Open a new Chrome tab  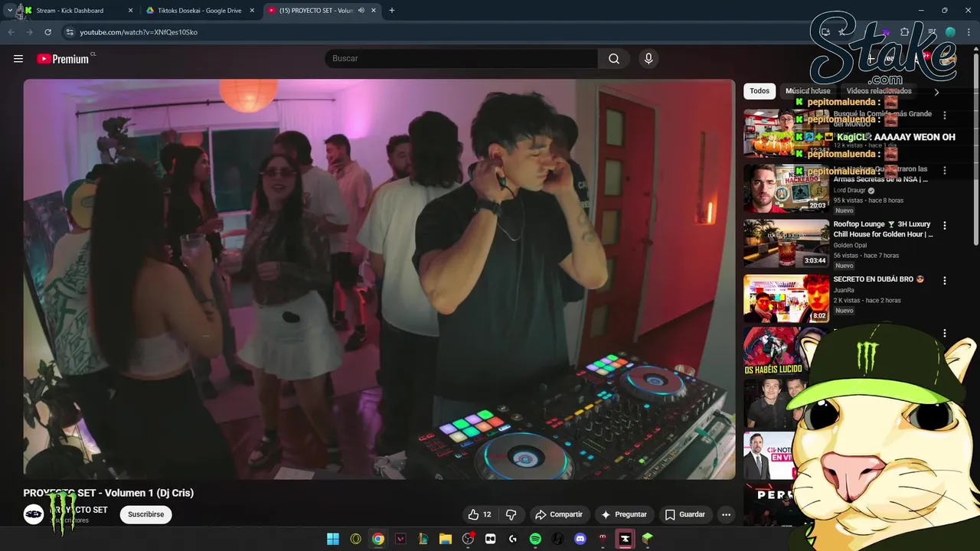pyautogui.click(x=392, y=11)
